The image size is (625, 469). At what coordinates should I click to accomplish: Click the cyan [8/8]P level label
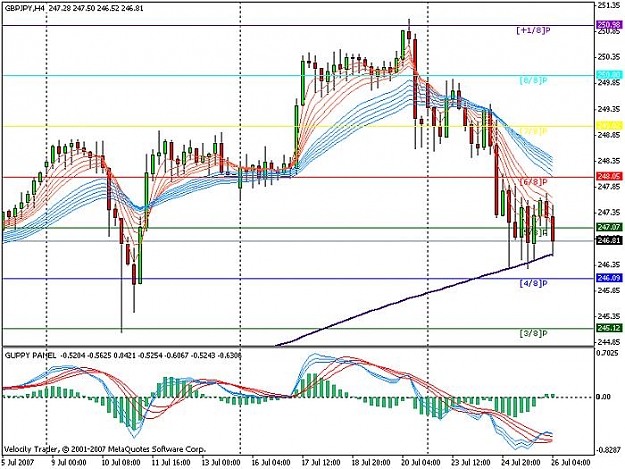coord(533,80)
